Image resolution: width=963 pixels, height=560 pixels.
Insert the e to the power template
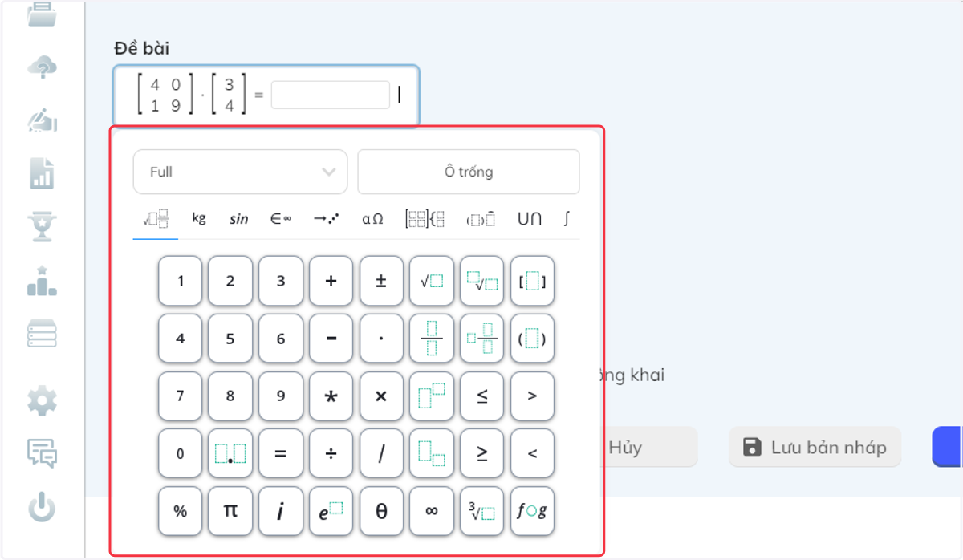331,511
